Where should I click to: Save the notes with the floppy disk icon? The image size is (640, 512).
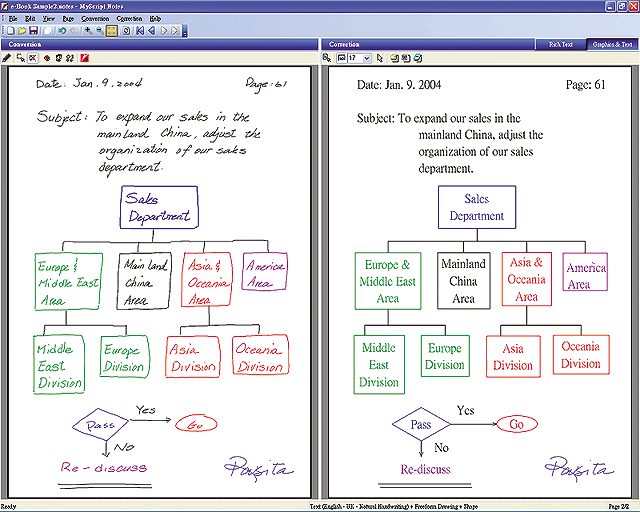[x=33, y=31]
